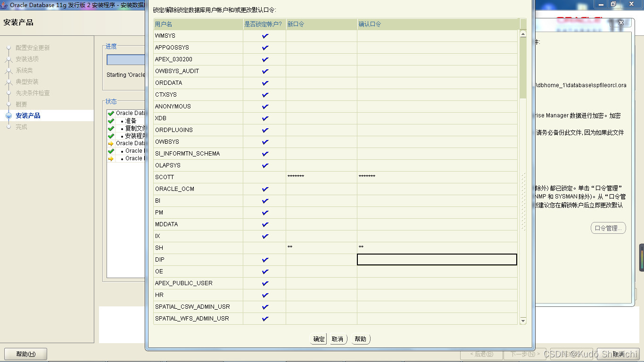Toggle lock for CTXSYS account
Image resolution: width=644 pixels, height=362 pixels.
[265, 95]
